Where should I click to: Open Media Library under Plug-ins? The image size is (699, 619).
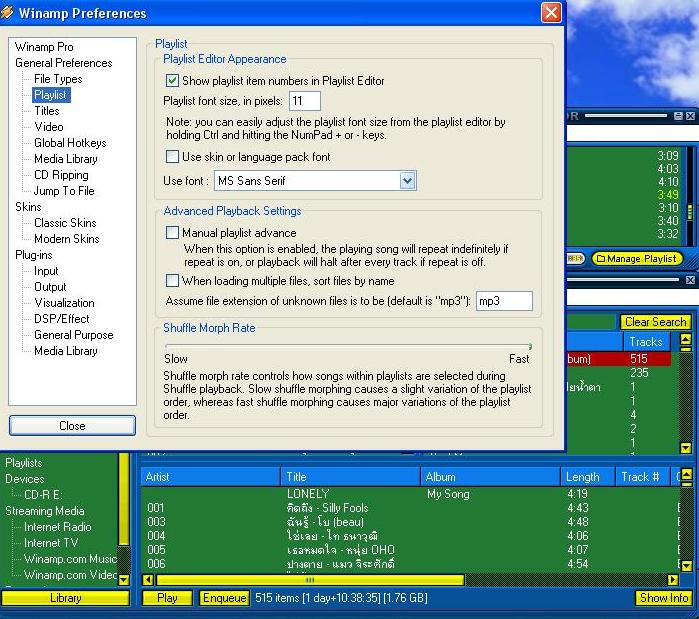(x=66, y=351)
